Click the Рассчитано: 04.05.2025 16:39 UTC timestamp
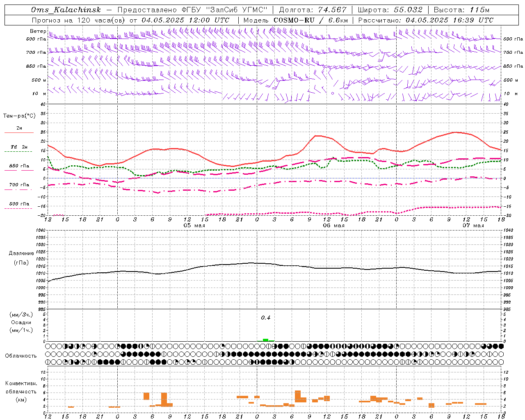This screenshot has width=525, height=420. pyautogui.click(x=426, y=20)
